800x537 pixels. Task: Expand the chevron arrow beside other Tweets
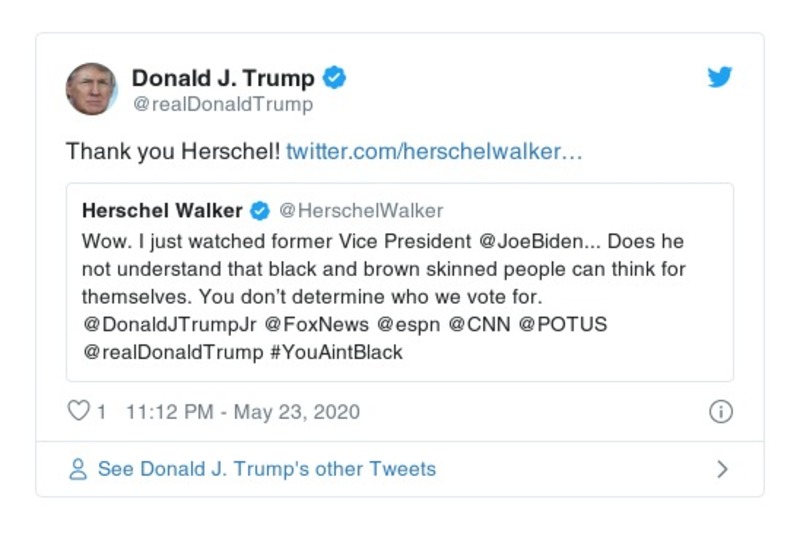click(723, 469)
